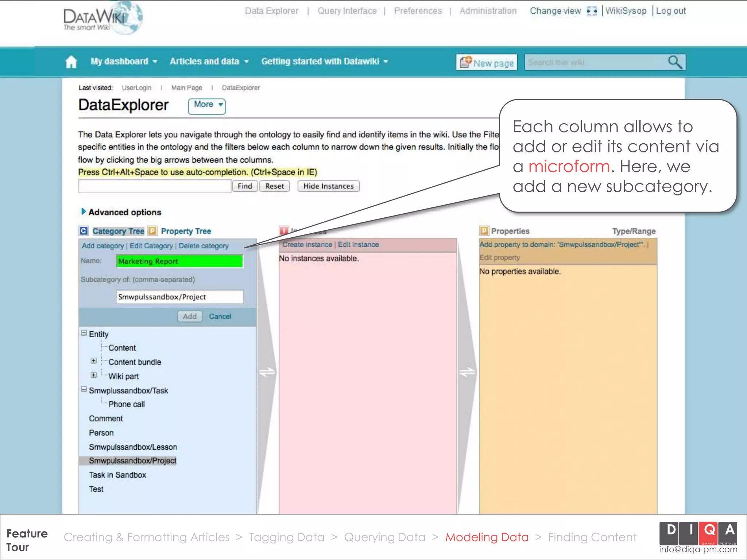Click the Edit instance link

tap(358, 245)
